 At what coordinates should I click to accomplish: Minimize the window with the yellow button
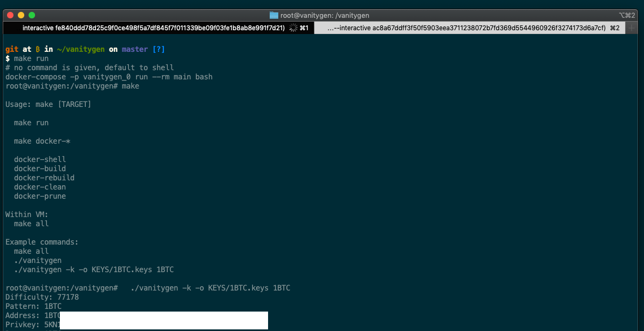pos(21,15)
